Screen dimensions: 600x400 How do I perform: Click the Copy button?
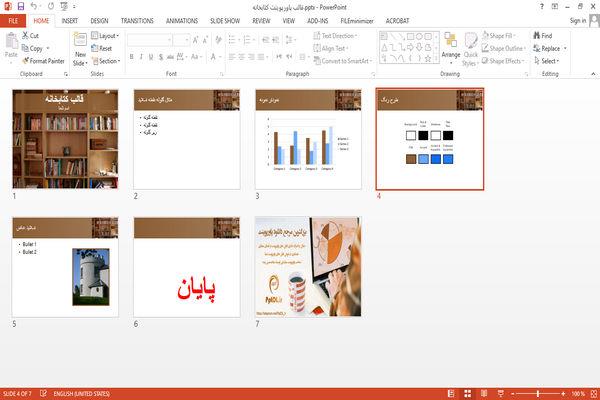(x=35, y=48)
